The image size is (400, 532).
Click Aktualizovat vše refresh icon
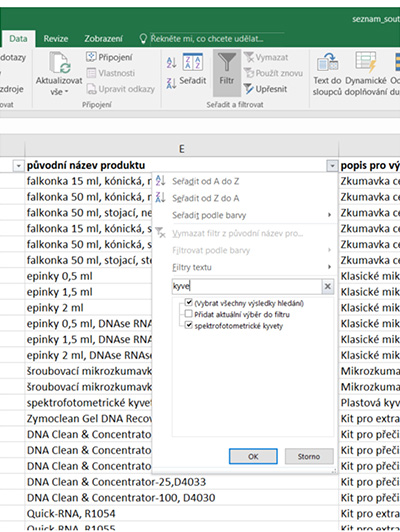tap(59, 63)
